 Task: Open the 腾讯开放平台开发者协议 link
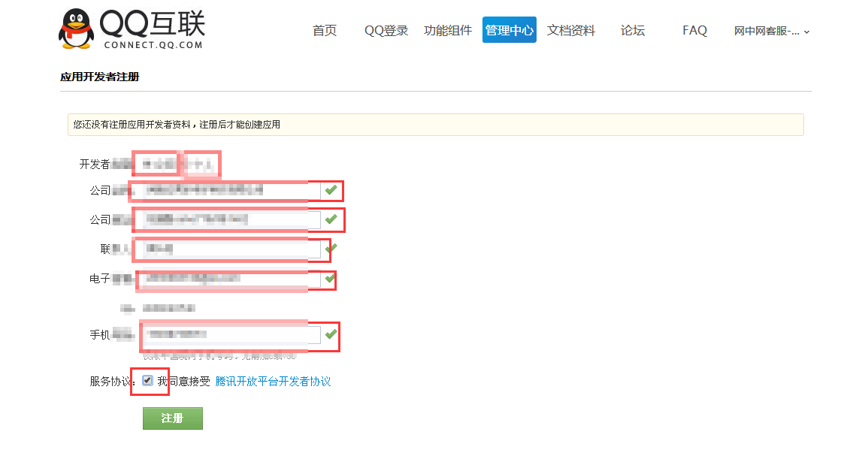coord(273,382)
